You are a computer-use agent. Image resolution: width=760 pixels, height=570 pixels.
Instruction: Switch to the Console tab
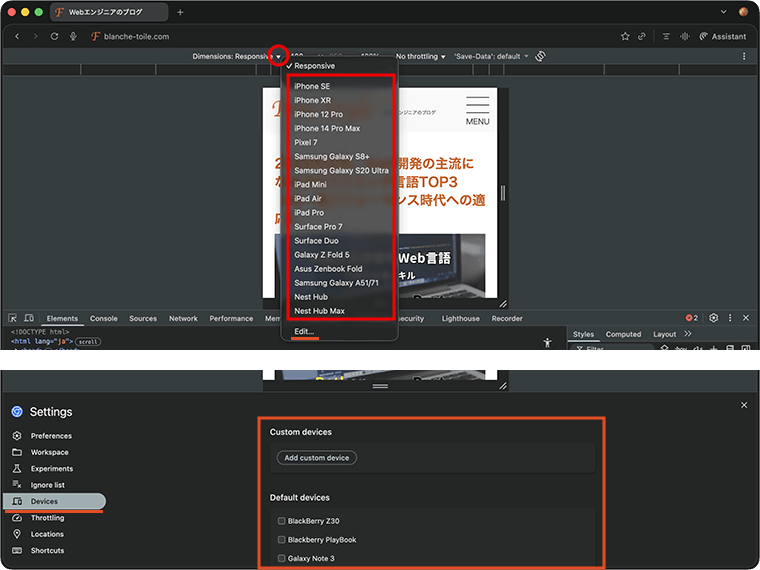(103, 318)
